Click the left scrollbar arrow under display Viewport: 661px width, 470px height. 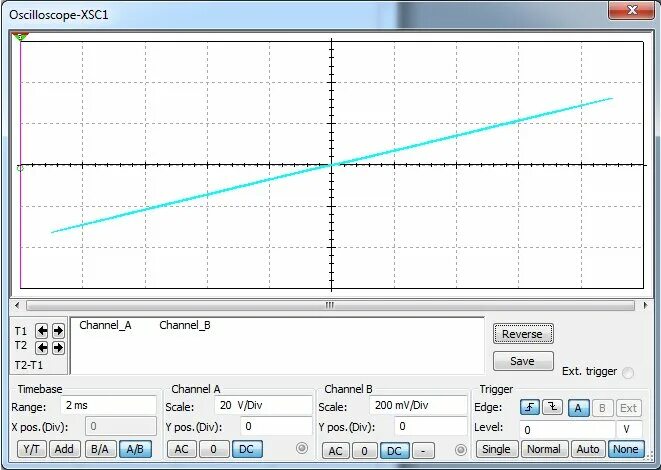coord(17,305)
